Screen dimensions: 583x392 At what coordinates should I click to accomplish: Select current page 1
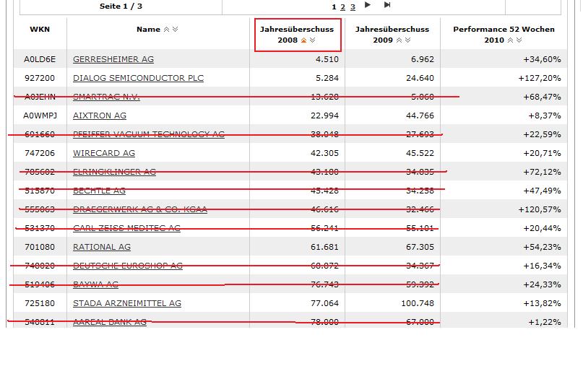tap(334, 6)
